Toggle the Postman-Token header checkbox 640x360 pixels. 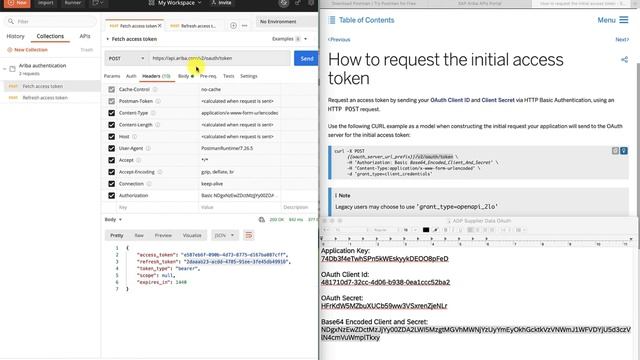click(111, 101)
